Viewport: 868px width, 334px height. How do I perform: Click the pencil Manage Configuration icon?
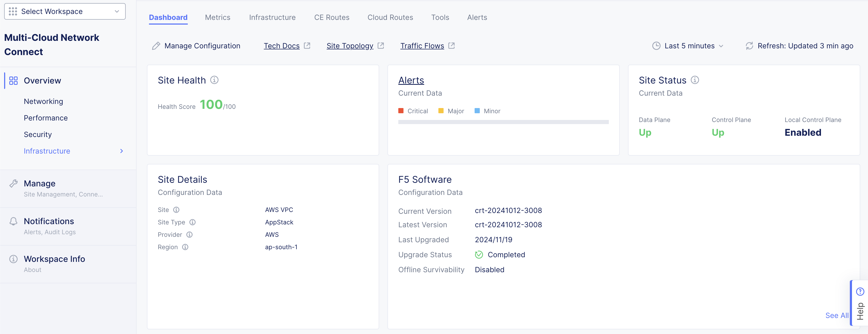pyautogui.click(x=156, y=46)
